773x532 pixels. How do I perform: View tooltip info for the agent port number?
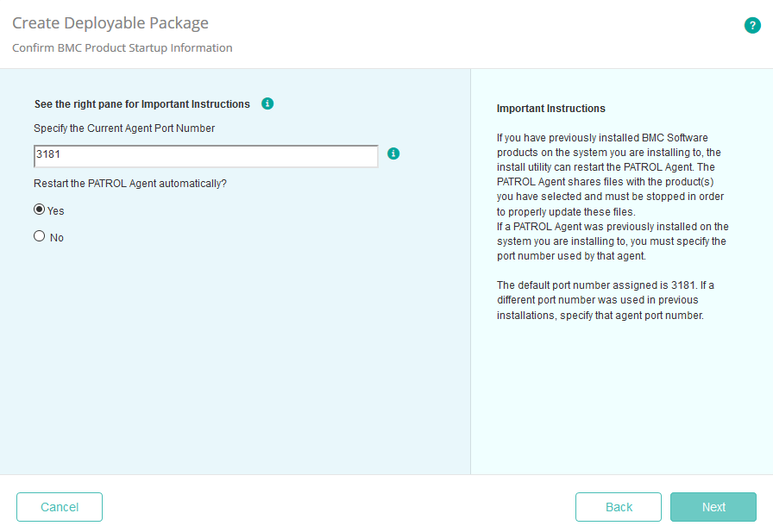pyautogui.click(x=394, y=153)
